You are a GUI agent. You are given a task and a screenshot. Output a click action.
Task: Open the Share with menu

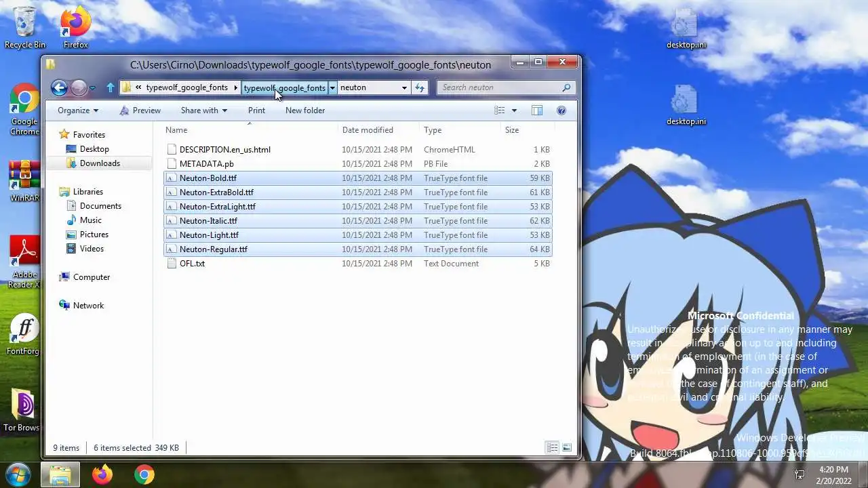click(x=204, y=110)
